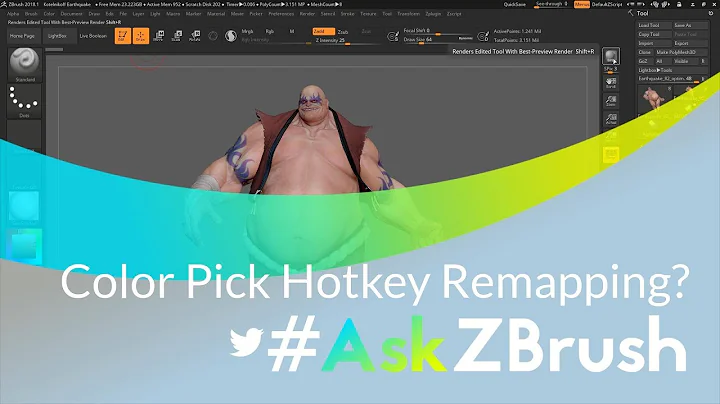Screen dimensions: 720x404
Task: Click the Gizmo 3D circle icon
Action: (213, 36)
